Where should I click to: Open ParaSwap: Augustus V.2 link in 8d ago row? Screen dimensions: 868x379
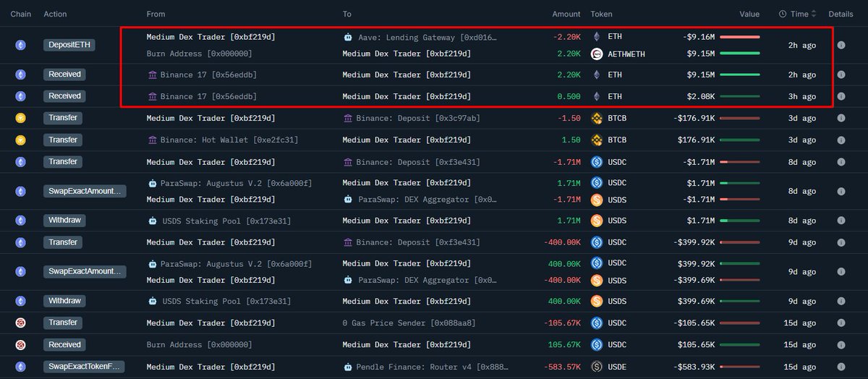point(236,183)
